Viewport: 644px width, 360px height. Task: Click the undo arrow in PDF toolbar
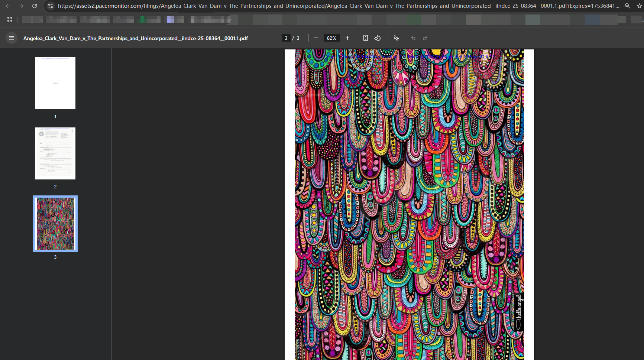pyautogui.click(x=413, y=38)
